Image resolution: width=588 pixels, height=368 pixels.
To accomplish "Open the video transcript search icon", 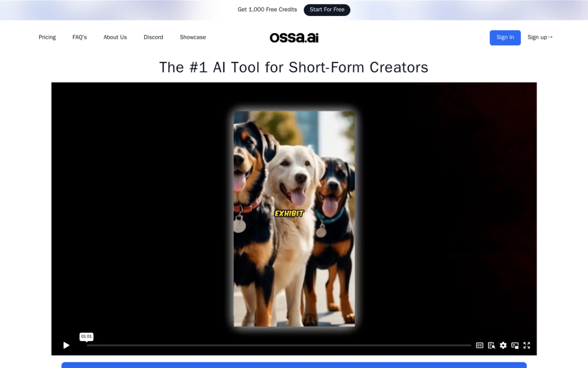I will (491, 345).
